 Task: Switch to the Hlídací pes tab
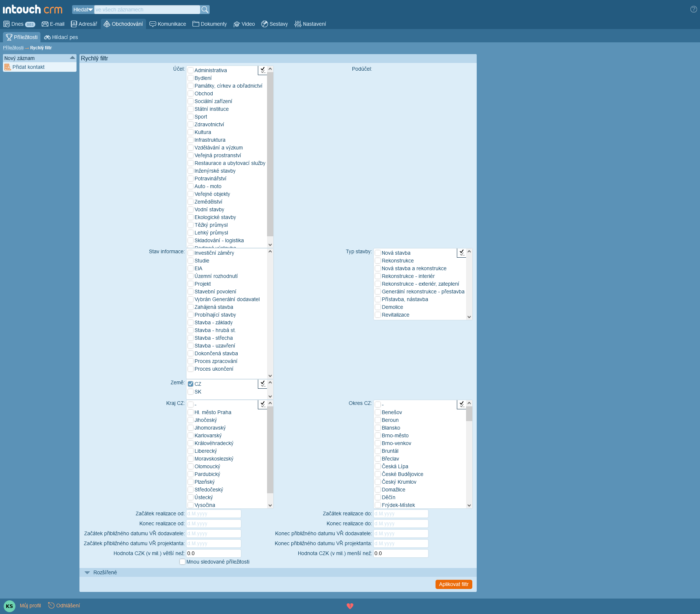point(61,37)
